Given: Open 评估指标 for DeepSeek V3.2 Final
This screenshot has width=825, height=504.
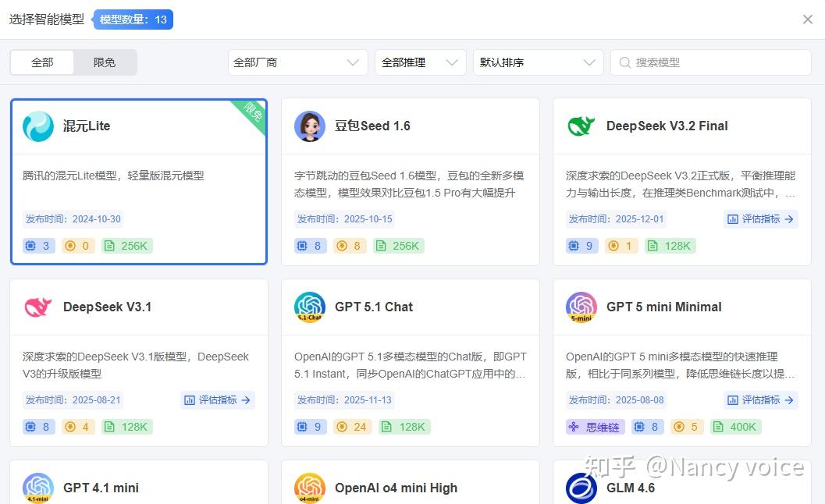Looking at the screenshot, I should coord(760,219).
